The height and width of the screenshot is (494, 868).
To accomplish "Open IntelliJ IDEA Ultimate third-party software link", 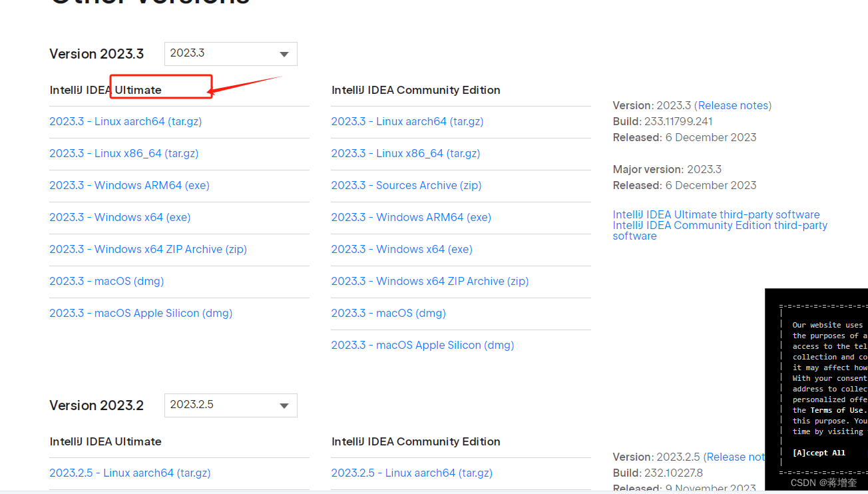I will [x=716, y=214].
